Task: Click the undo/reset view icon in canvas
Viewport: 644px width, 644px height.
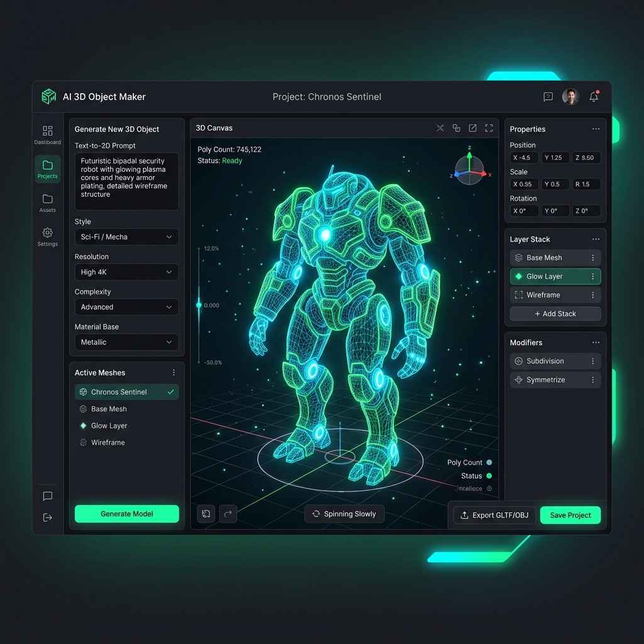Action: (206, 514)
